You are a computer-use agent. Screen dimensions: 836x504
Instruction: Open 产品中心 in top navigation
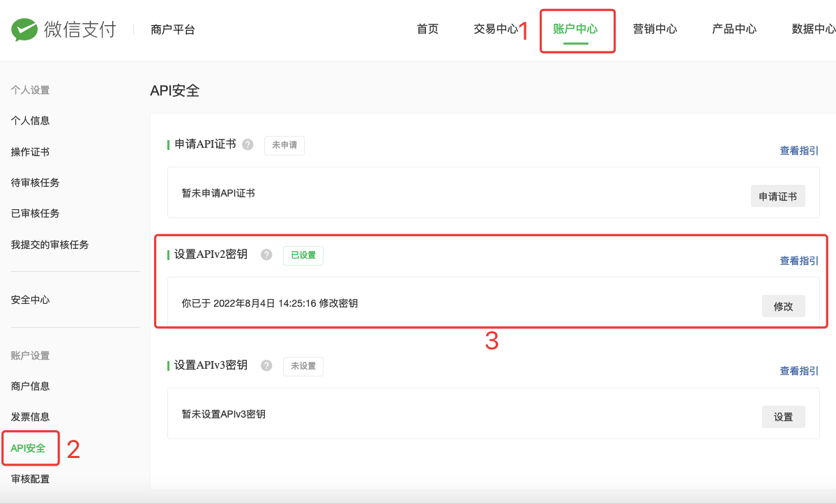coord(734,29)
